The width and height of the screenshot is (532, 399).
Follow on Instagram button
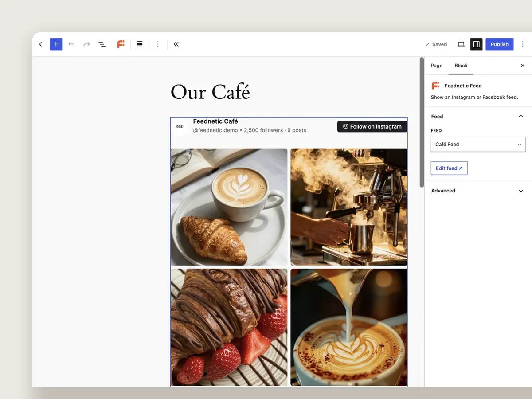pos(372,126)
